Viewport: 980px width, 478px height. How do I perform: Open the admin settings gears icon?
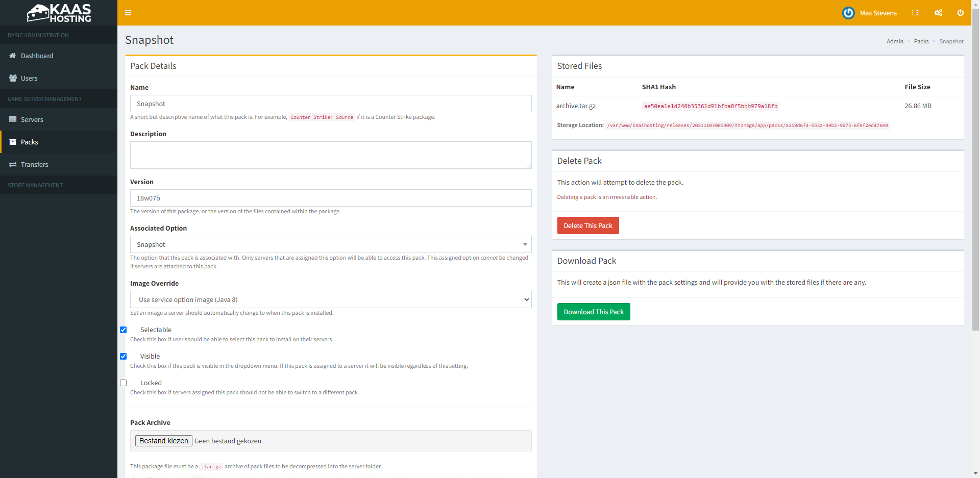[x=938, y=13]
